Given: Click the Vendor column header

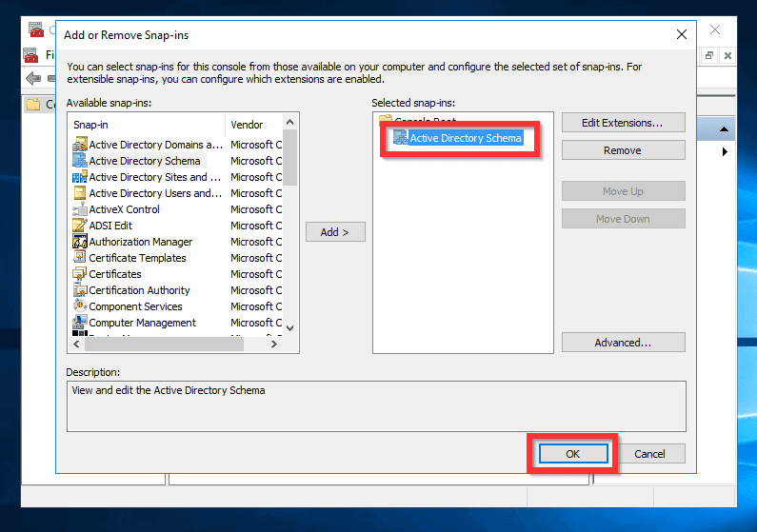Looking at the screenshot, I should click(x=254, y=125).
